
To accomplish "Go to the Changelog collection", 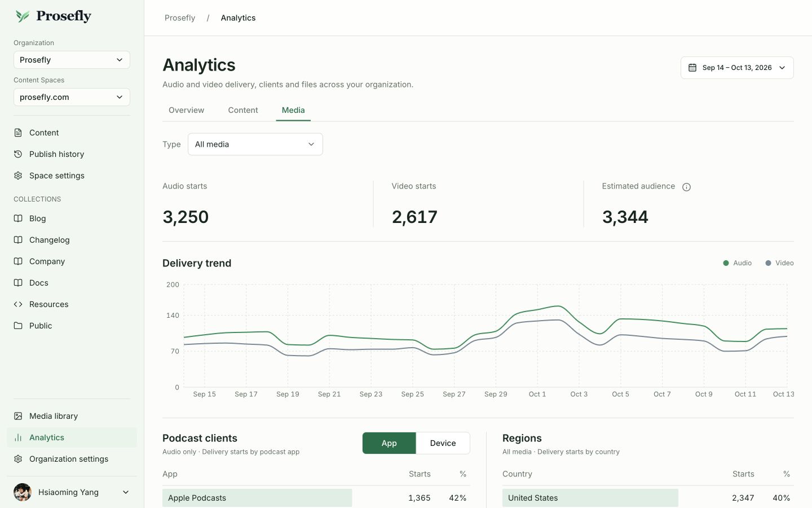I will (x=72, y=240).
